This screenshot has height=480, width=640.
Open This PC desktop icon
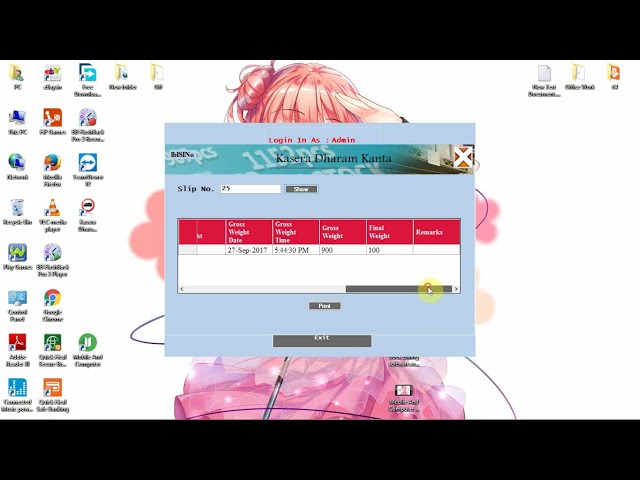click(17, 122)
